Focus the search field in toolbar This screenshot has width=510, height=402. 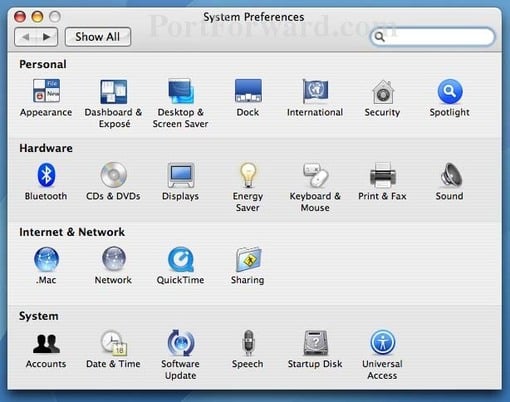(433, 37)
